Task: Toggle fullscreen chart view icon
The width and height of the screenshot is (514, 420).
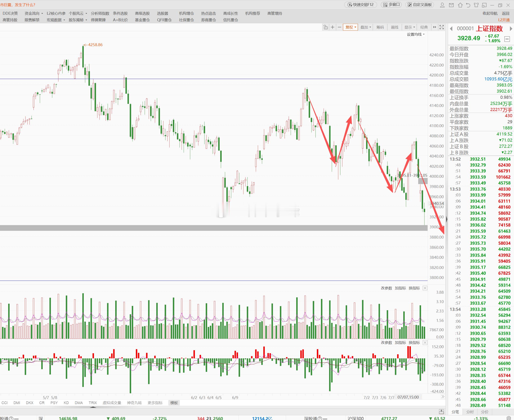Action: click(441, 27)
